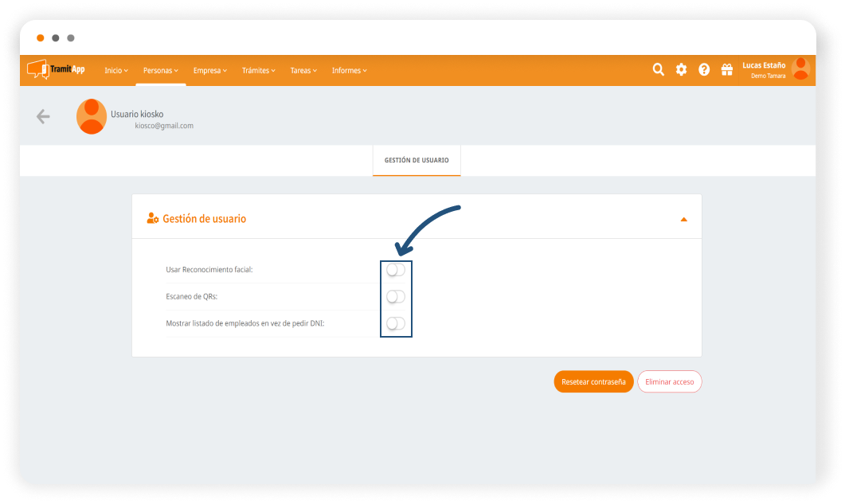Click the help question mark icon
This screenshot has width=845, height=504.
[704, 70]
